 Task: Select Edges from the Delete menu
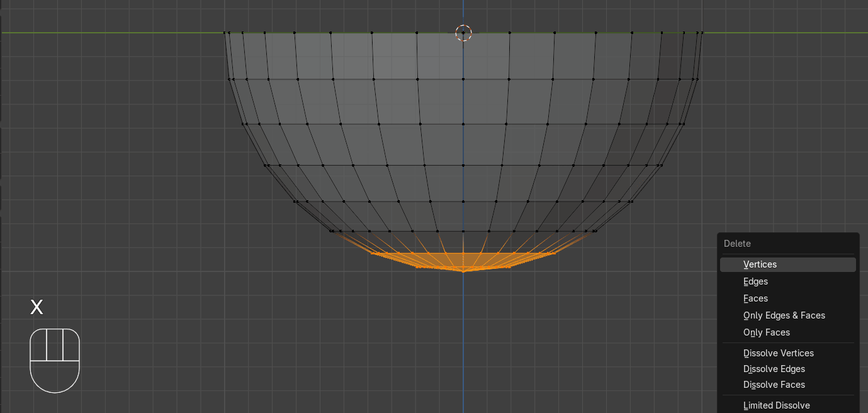coord(755,281)
